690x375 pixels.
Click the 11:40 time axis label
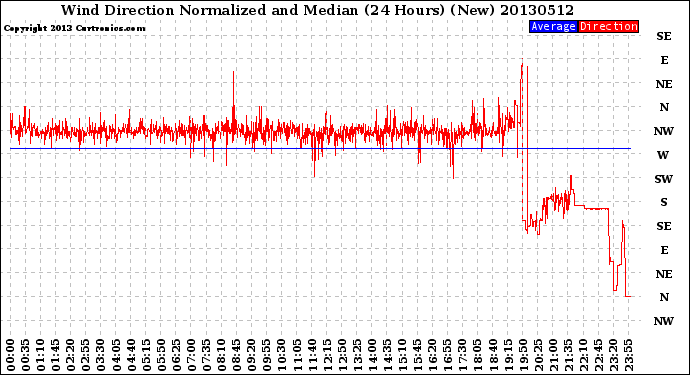tap(312, 355)
